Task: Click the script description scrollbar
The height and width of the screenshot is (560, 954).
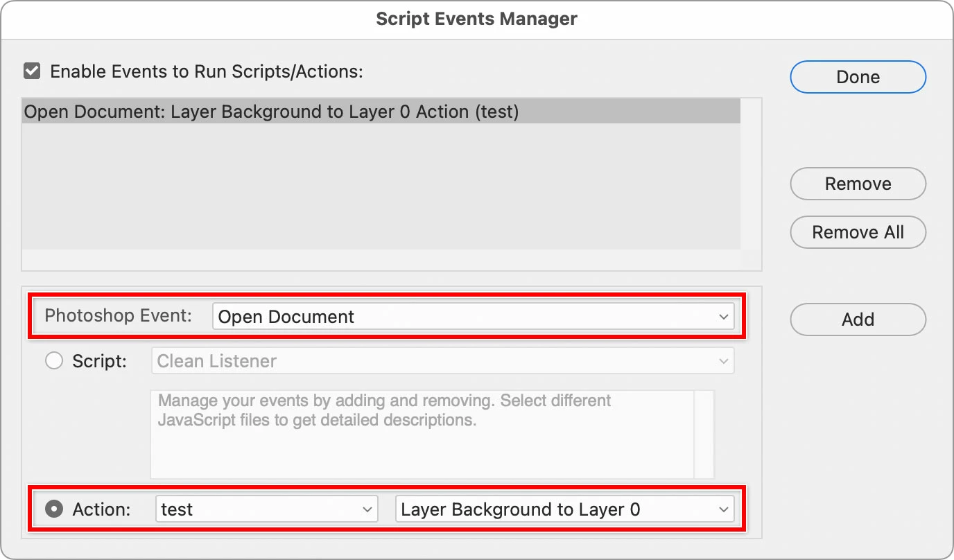Action: [x=704, y=434]
